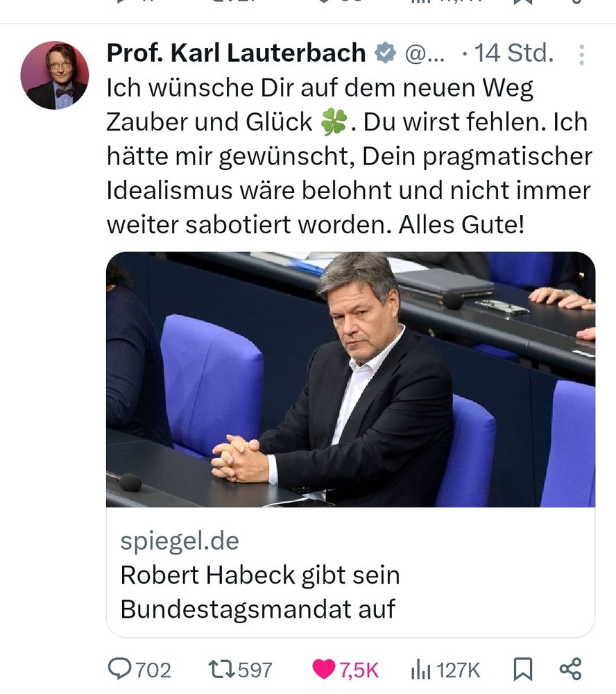616x694 pixels.
Task: Open headline 'Robert Habeck gibt sein Bundestagsmandat auf'
Action: (x=260, y=592)
